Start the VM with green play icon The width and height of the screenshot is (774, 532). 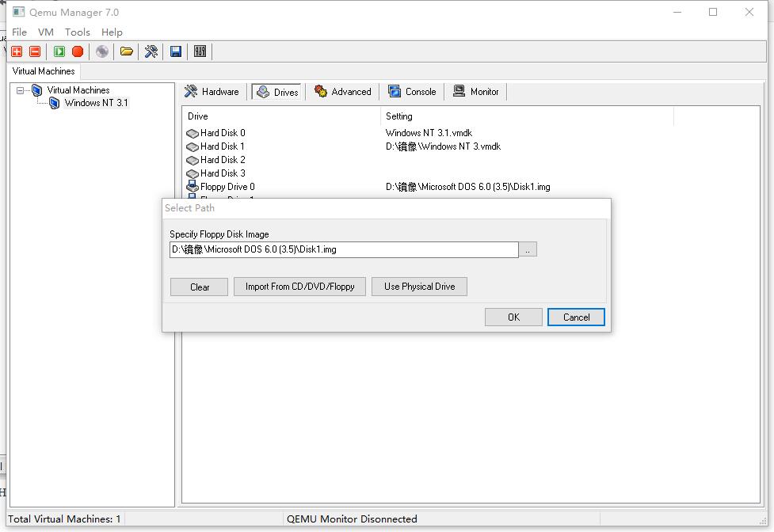click(59, 51)
